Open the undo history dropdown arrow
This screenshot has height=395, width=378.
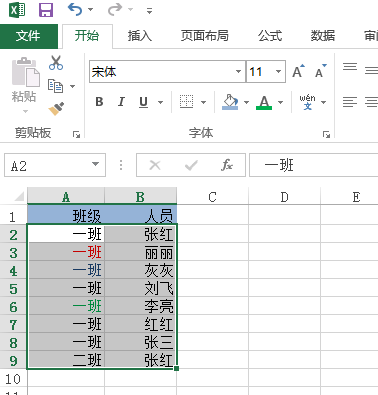pos(90,10)
